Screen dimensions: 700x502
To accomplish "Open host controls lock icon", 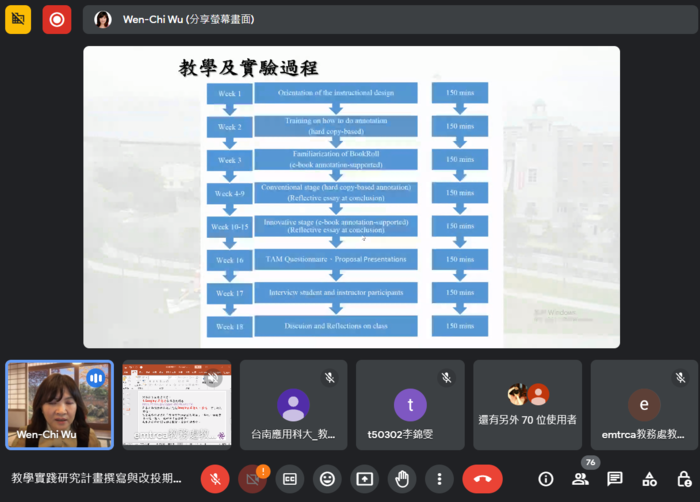I will coord(684,479).
